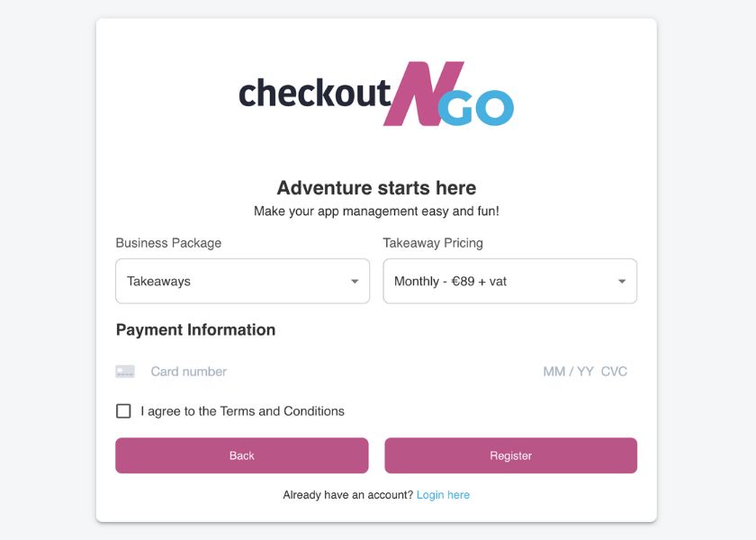This screenshot has width=756, height=540.
Task: Click the "Make your app management easy" subtitle
Action: point(376,211)
